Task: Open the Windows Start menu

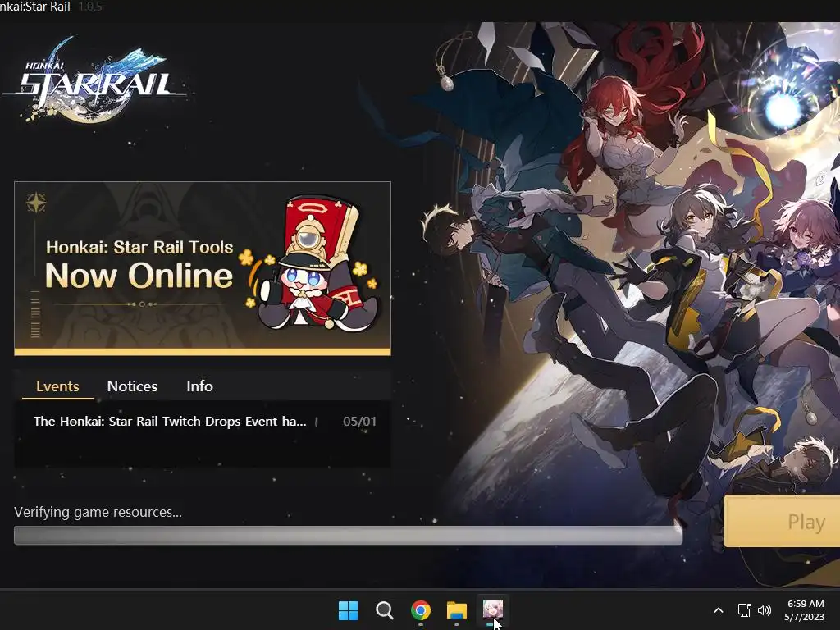Action: (x=348, y=610)
